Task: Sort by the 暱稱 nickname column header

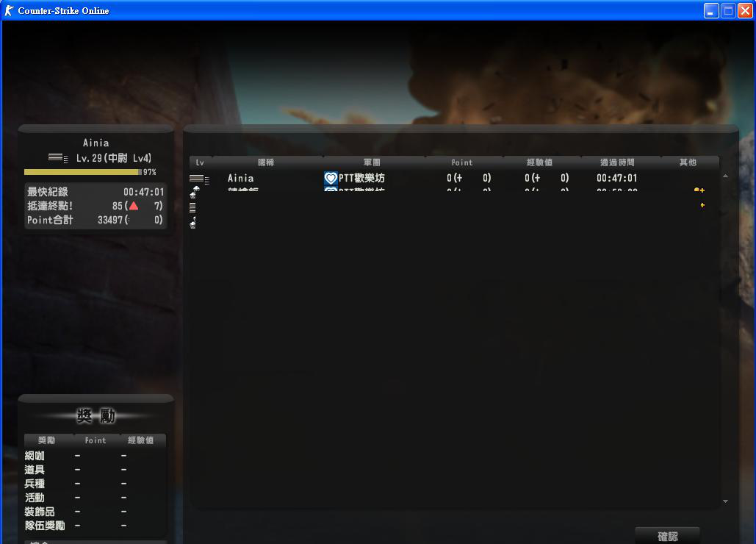Action: tap(266, 162)
